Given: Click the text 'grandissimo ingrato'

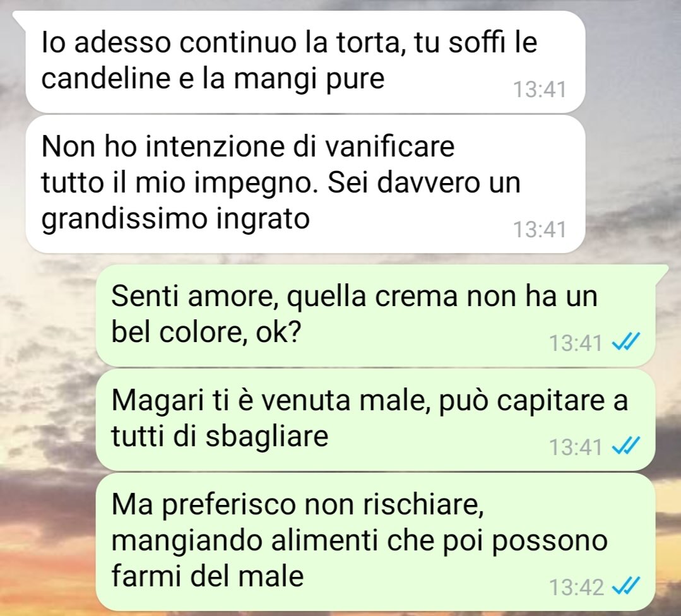Looking at the screenshot, I should coord(175,218).
